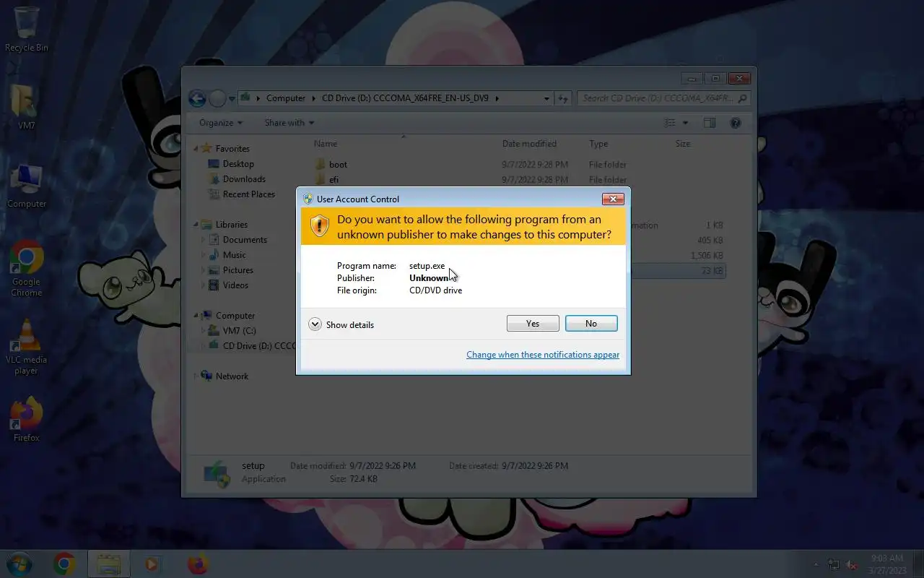The image size is (924, 578).
Task: Open Chrome from the taskbar
Action: tap(64, 564)
